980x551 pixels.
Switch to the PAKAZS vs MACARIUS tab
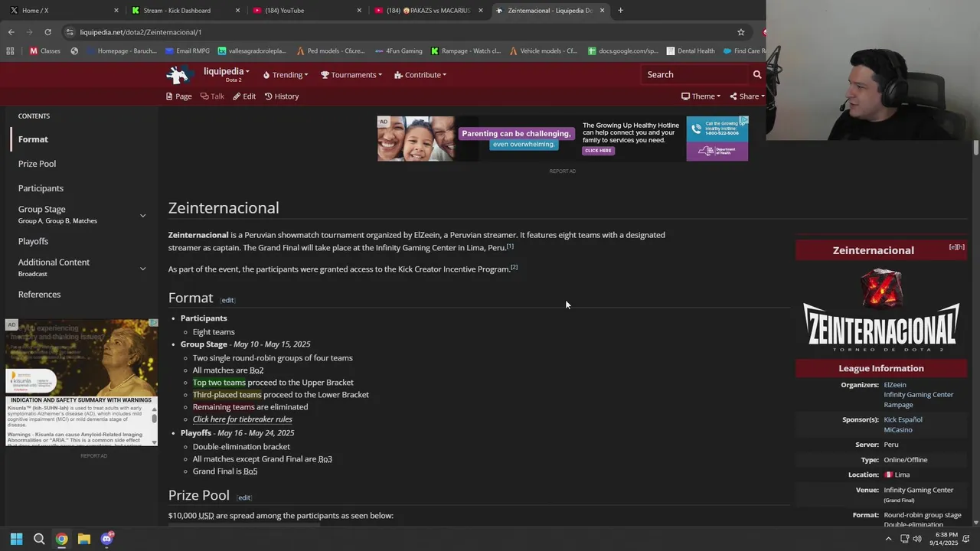point(428,11)
